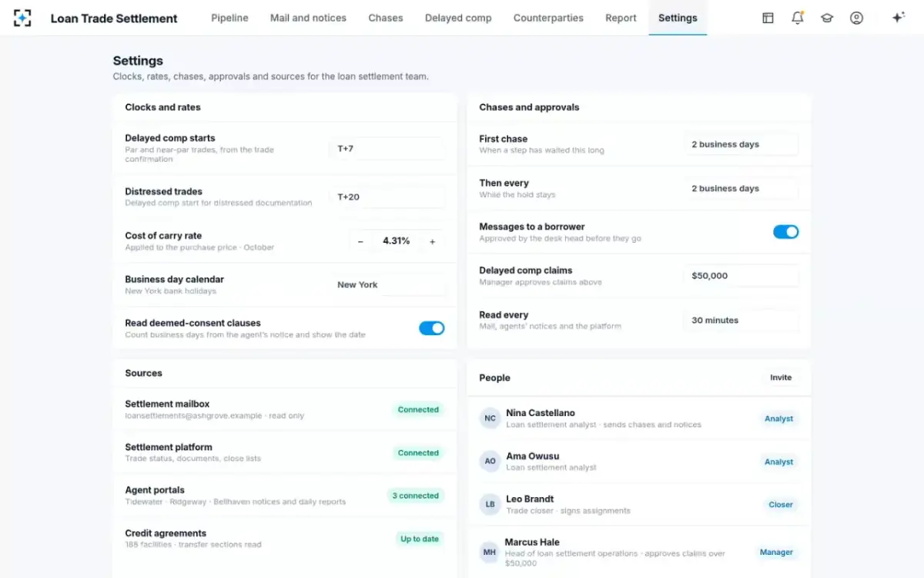Click Leo Brandt's Closer role badge
924x578 pixels.
780,506
